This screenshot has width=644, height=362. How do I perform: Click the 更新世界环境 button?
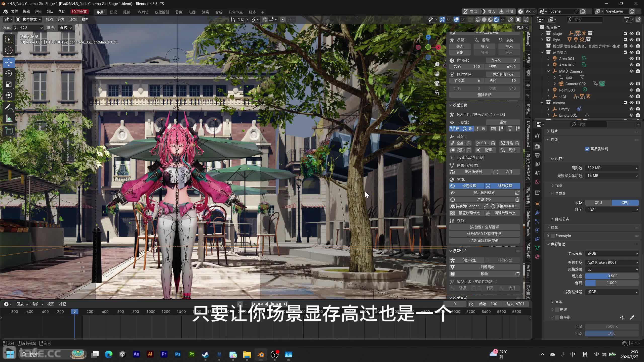[503, 74]
